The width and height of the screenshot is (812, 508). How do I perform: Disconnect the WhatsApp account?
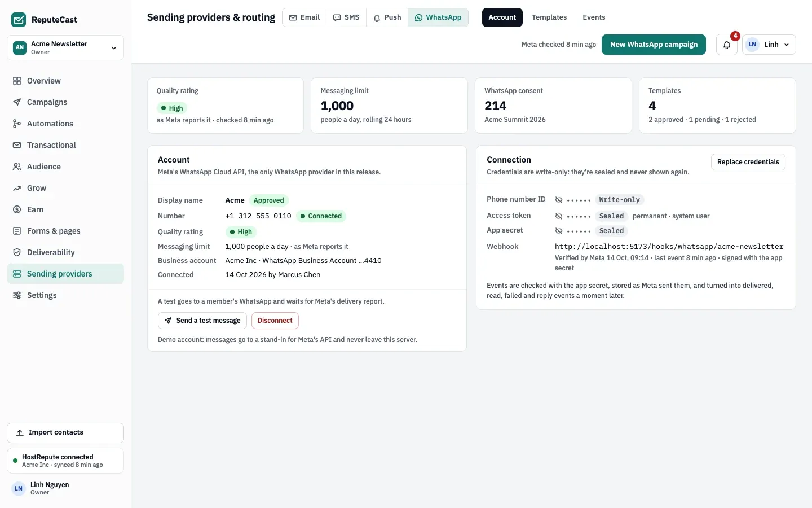point(275,321)
